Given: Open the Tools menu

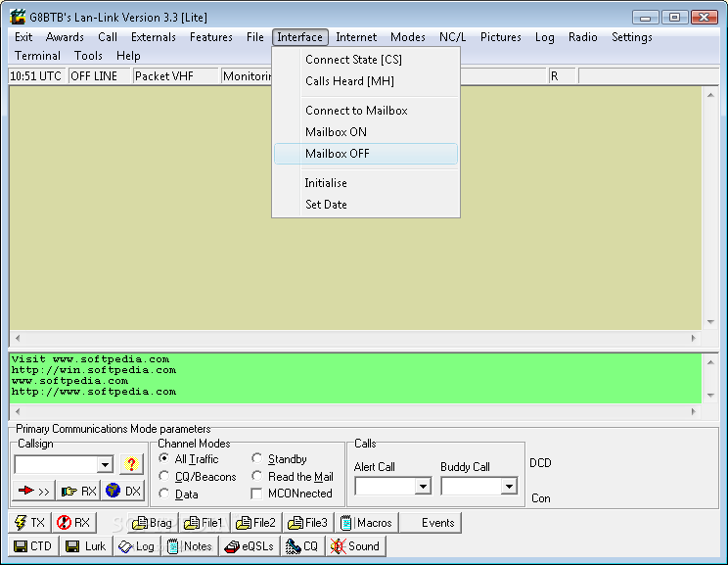Looking at the screenshot, I should click(88, 56).
